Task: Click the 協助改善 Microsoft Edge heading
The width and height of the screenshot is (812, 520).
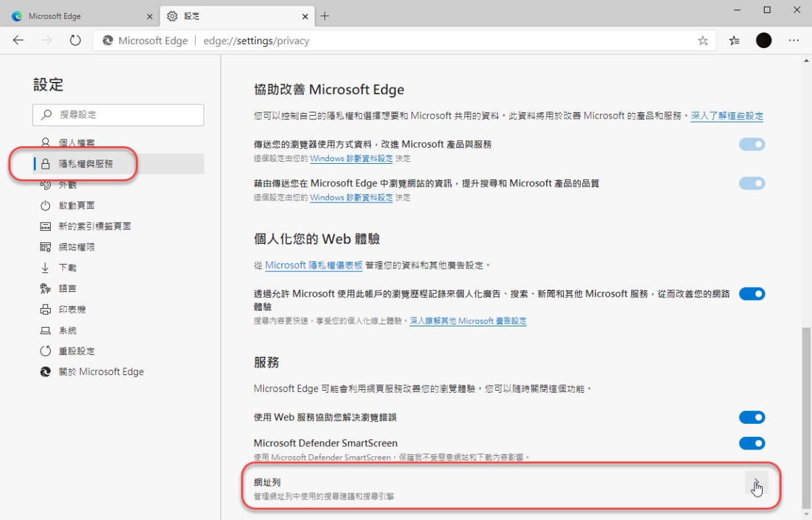Action: [329, 89]
